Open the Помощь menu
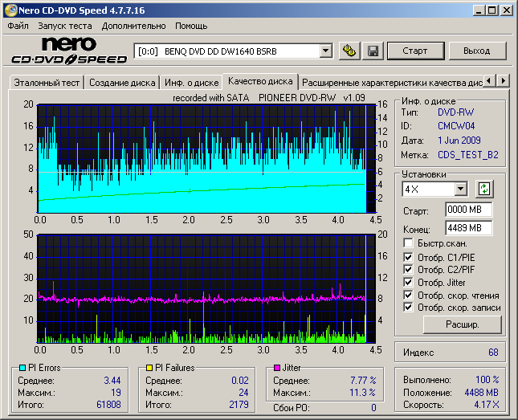This screenshot has height=420, width=518. click(191, 26)
